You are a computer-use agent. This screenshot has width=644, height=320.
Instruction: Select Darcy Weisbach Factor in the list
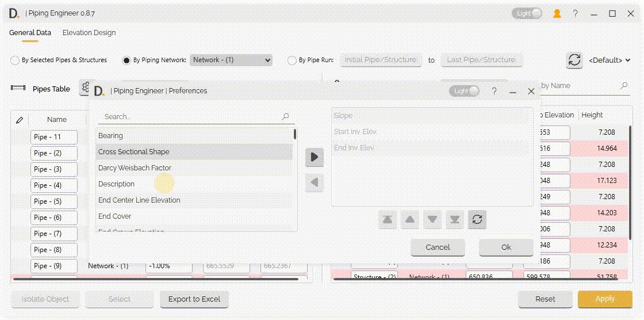135,168
